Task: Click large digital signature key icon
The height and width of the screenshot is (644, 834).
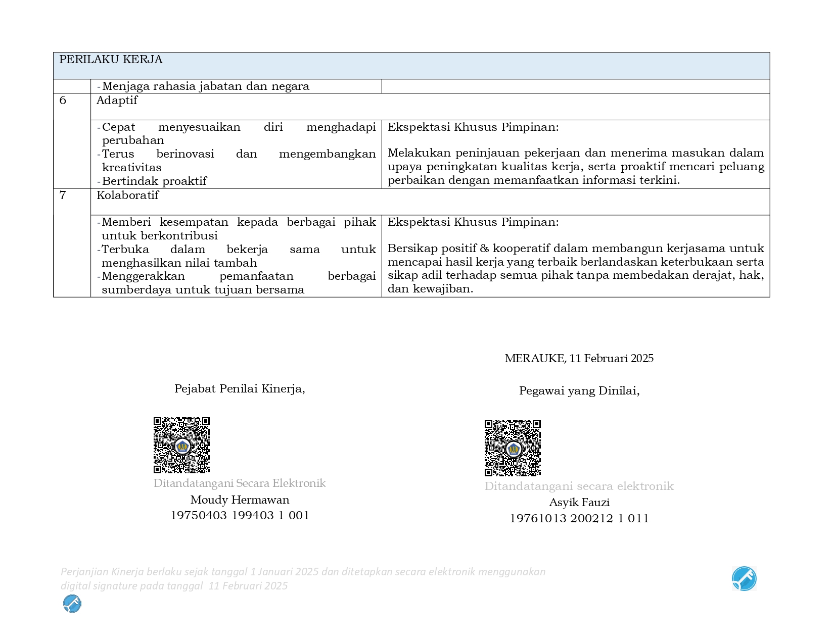Action: [x=744, y=578]
